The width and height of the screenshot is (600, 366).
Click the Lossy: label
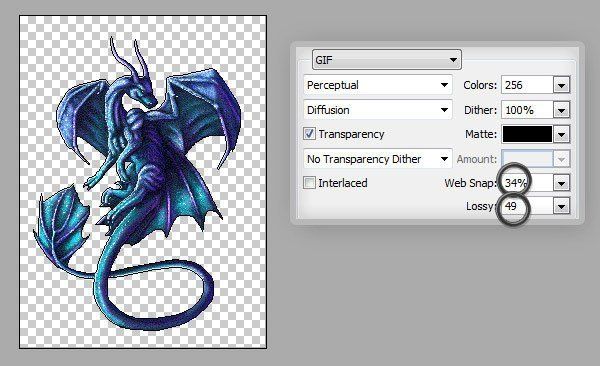point(481,206)
